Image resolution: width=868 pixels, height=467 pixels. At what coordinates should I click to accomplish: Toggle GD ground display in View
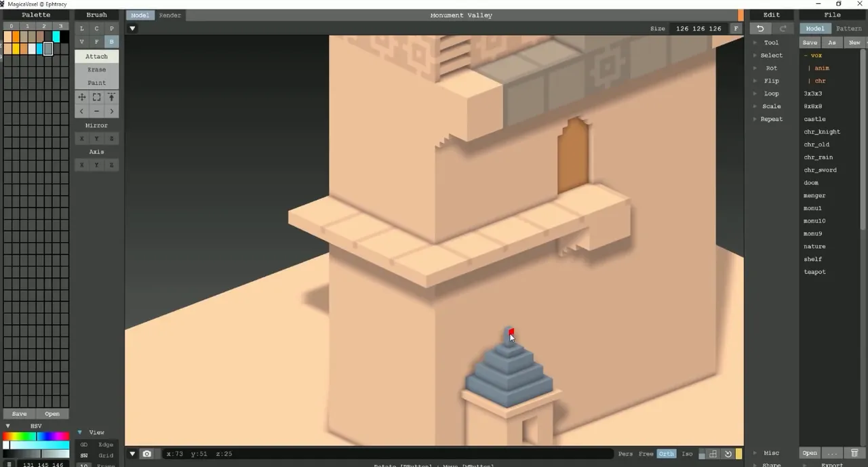click(84, 445)
